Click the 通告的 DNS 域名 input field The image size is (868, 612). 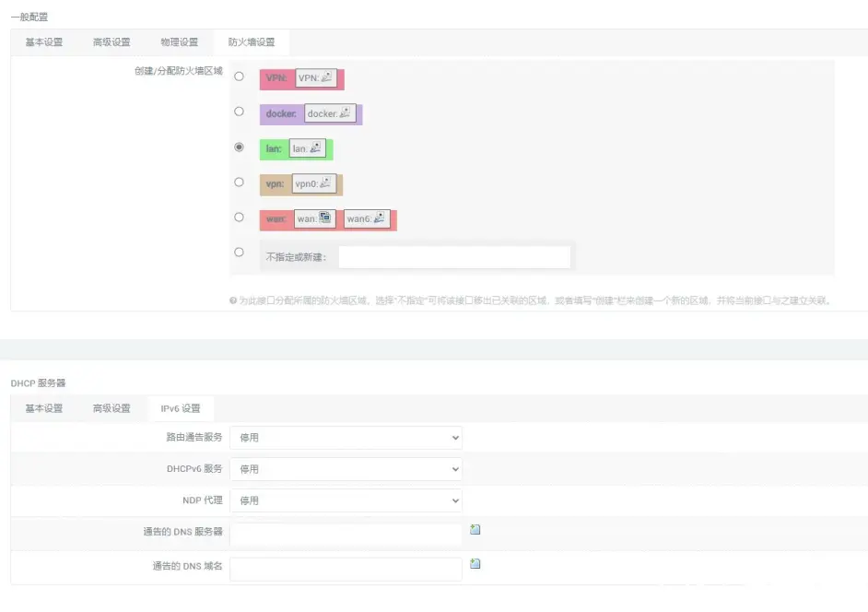coord(346,570)
